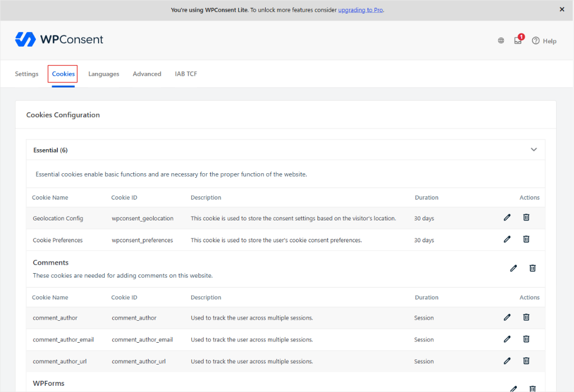The image size is (574, 392).
Task: Follow the upgrading to Pro link
Action: pyautogui.click(x=360, y=10)
